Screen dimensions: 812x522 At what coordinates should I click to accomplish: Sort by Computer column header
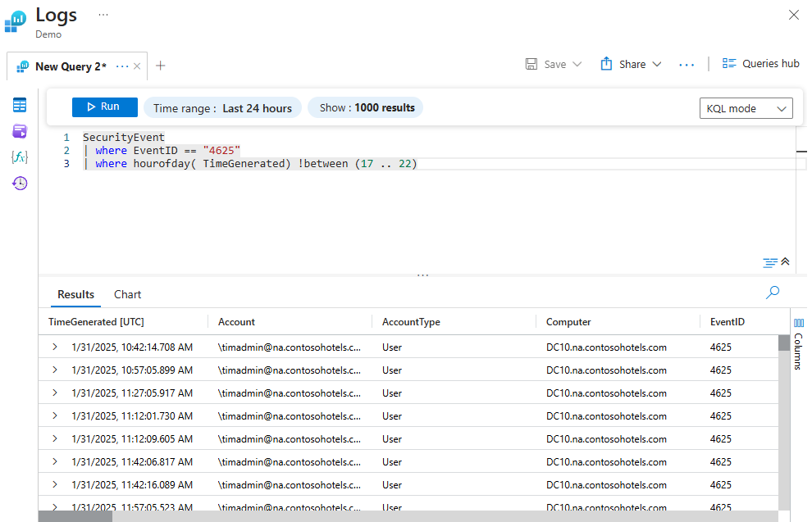pyautogui.click(x=568, y=322)
